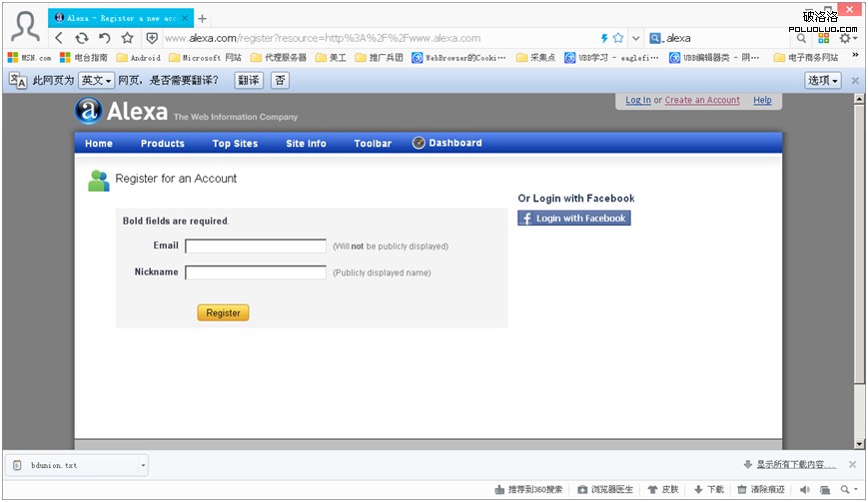Click the yellow Register button
This screenshot has width=868, height=502.
(x=223, y=313)
